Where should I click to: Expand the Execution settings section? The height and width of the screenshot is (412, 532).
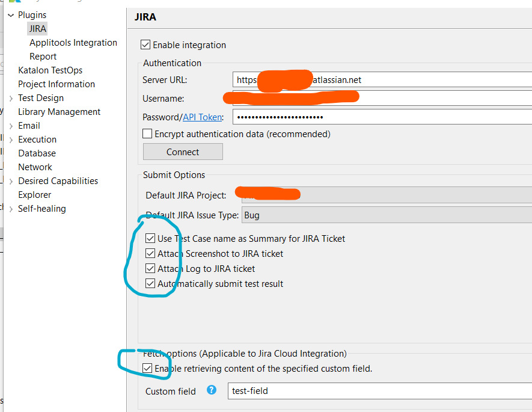pyautogui.click(x=11, y=139)
